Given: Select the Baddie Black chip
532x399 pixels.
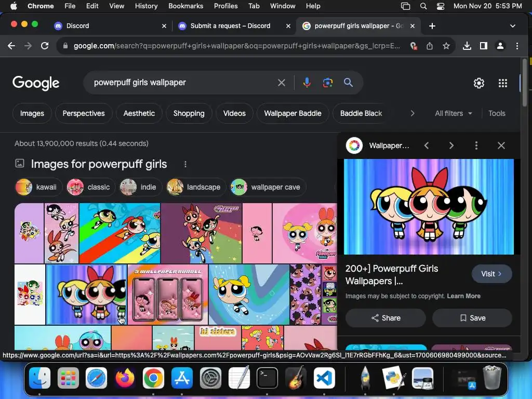Looking at the screenshot, I should (x=361, y=113).
